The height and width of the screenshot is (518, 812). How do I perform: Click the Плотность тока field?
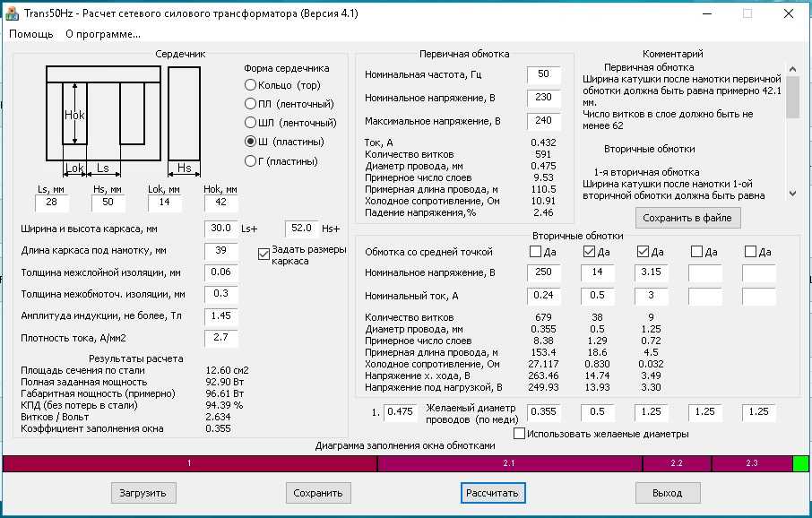pyautogui.click(x=220, y=338)
